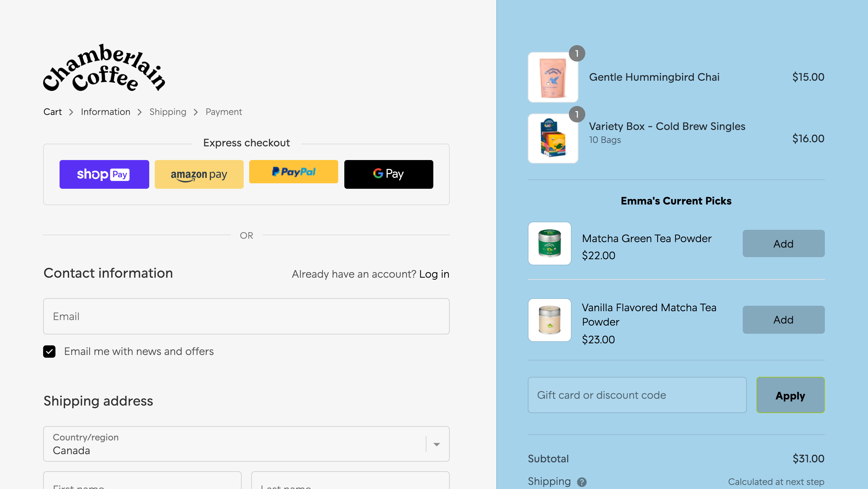Pay with Shop Pay button
This screenshot has height=489, width=868.
point(104,174)
